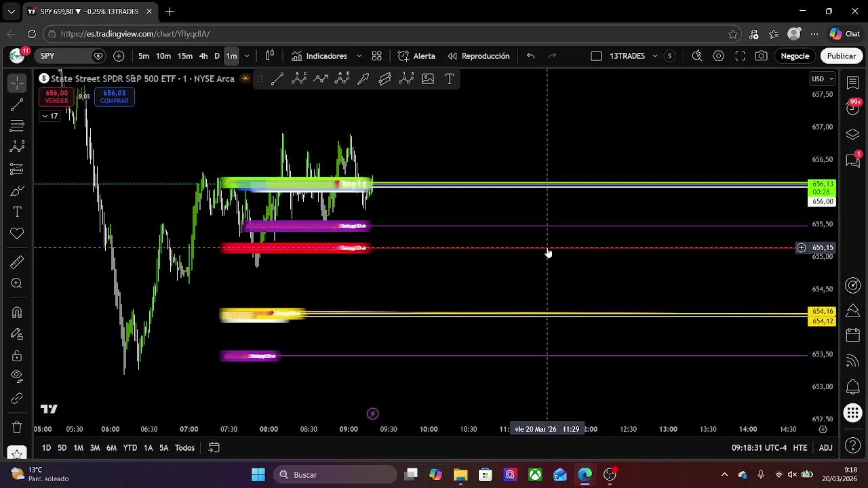
Task: Toggle hide all drawings eye icon
Action: point(17,376)
